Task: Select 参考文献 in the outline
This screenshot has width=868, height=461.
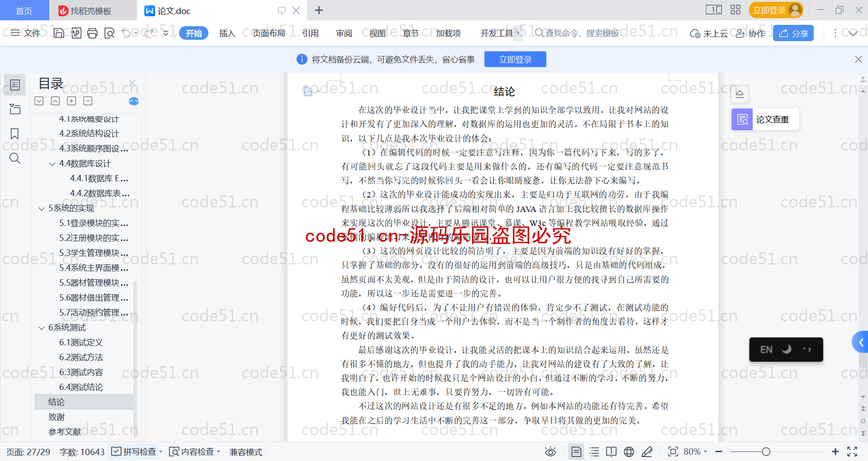Action: pyautogui.click(x=65, y=432)
